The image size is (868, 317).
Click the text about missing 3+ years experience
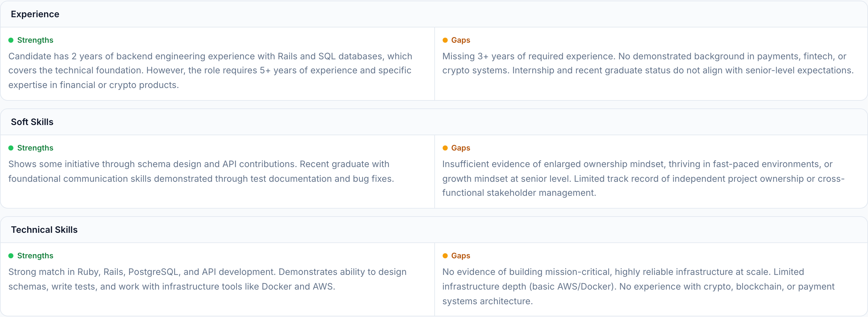tap(647, 63)
